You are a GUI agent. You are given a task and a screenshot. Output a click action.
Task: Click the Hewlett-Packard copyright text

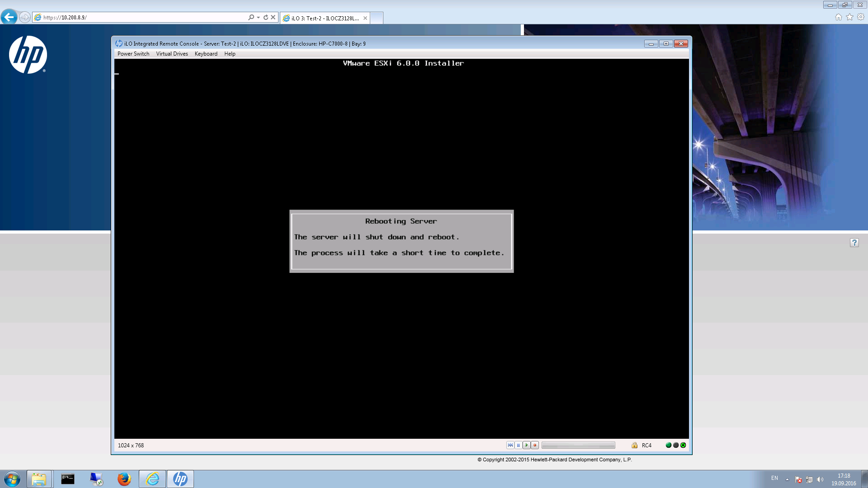[555, 460]
